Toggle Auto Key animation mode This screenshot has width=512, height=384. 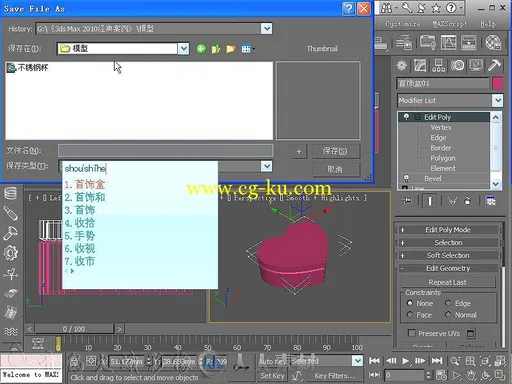[x=272, y=361]
